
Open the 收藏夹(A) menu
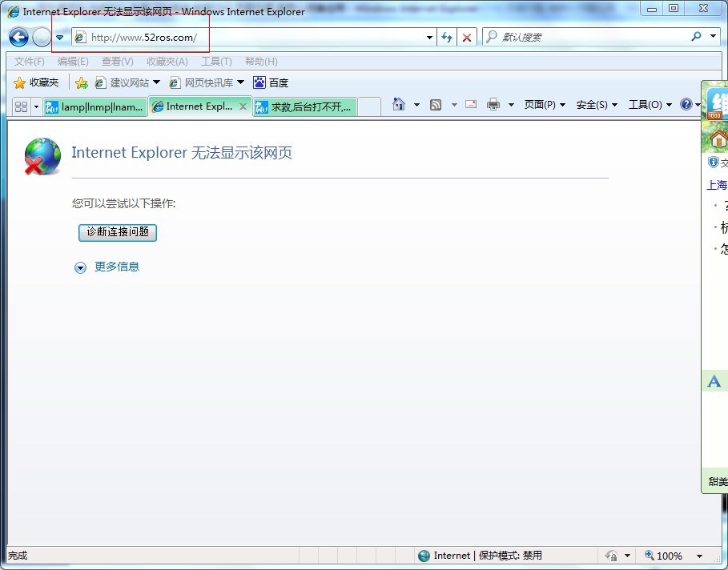tap(167, 62)
